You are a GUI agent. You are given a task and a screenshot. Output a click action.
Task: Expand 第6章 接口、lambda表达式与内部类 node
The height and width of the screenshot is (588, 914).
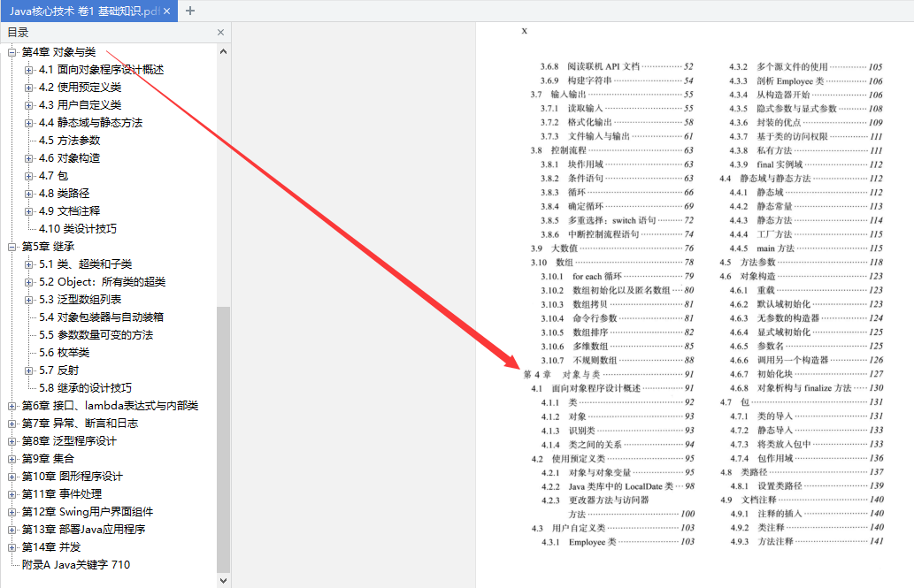[x=12, y=406]
